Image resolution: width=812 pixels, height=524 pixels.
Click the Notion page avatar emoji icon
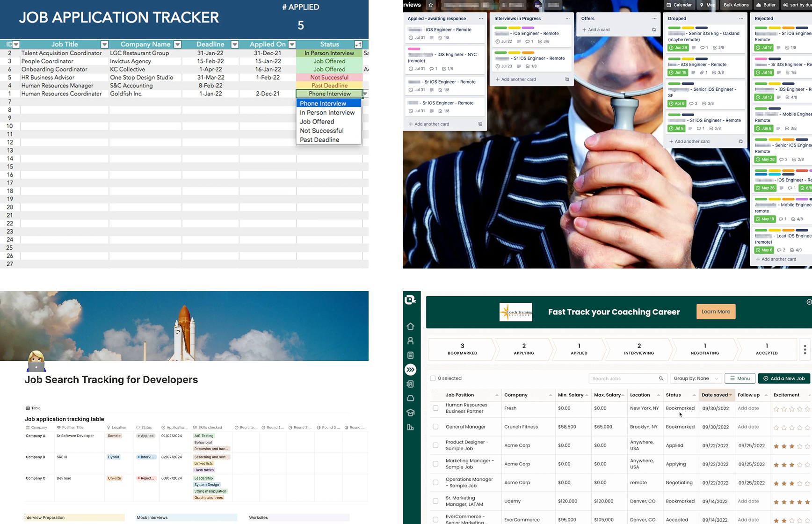coord(36,361)
